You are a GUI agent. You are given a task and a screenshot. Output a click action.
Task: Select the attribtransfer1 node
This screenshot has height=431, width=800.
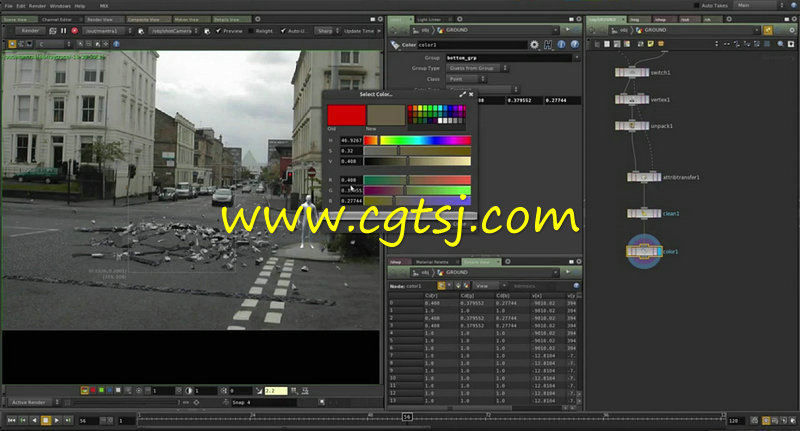(644, 178)
